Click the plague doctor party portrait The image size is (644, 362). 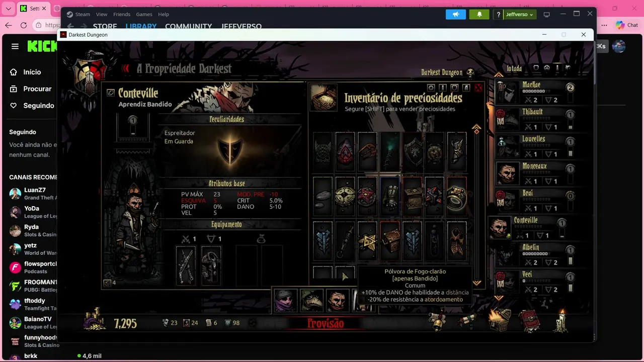click(x=312, y=300)
